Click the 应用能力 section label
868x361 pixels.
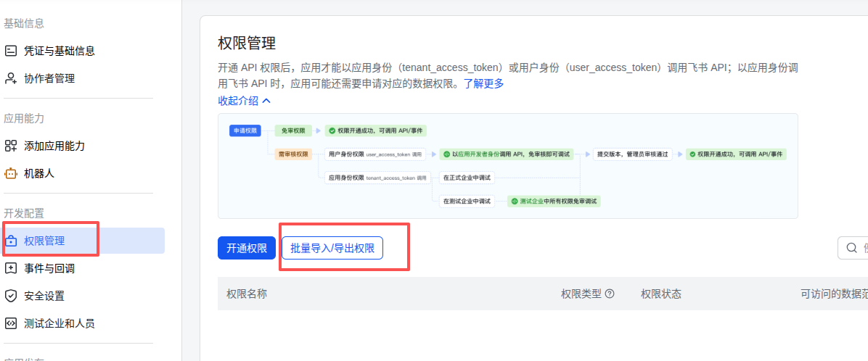[24, 118]
